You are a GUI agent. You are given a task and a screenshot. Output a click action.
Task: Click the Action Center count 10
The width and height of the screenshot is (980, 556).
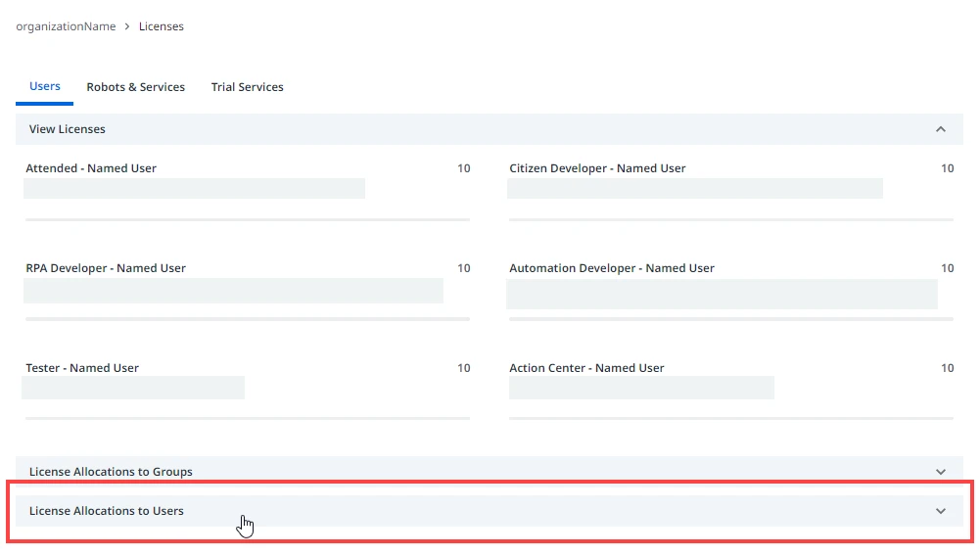tap(948, 368)
